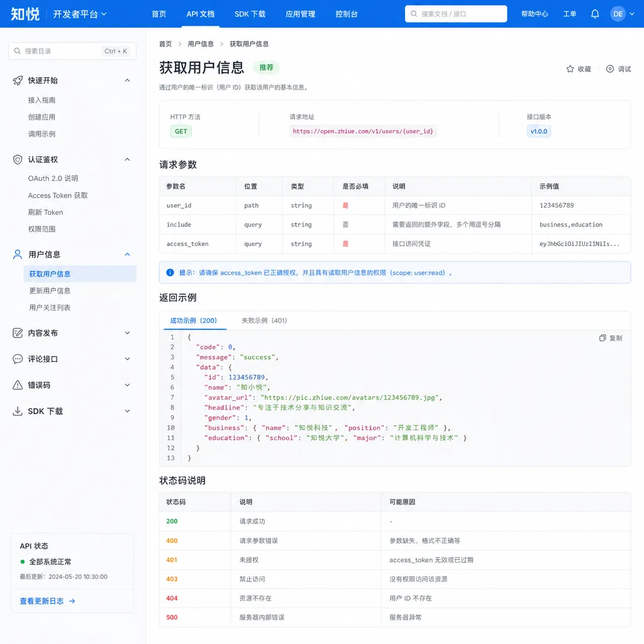Click the v1.0.0 version badge
644x644 pixels.
click(539, 131)
